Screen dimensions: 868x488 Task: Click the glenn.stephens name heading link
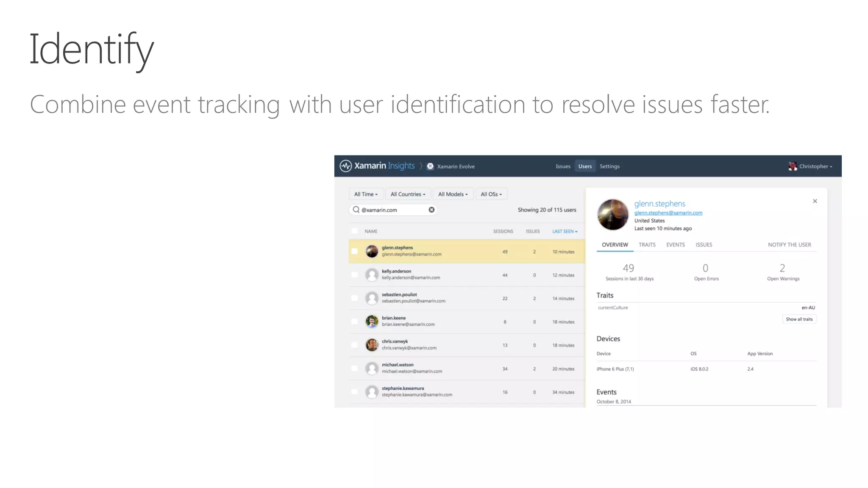point(659,203)
